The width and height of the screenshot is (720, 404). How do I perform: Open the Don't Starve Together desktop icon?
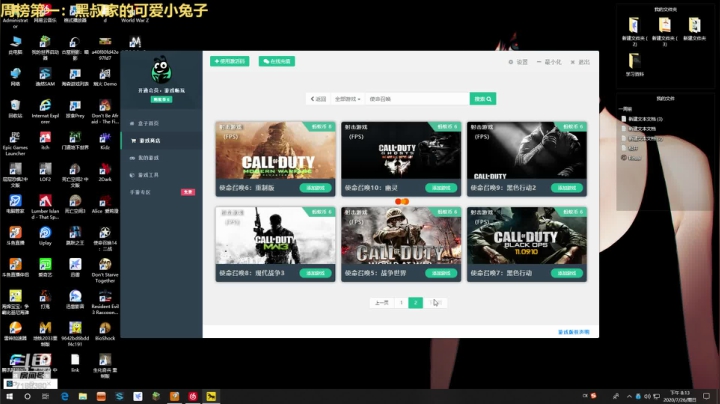click(105, 270)
